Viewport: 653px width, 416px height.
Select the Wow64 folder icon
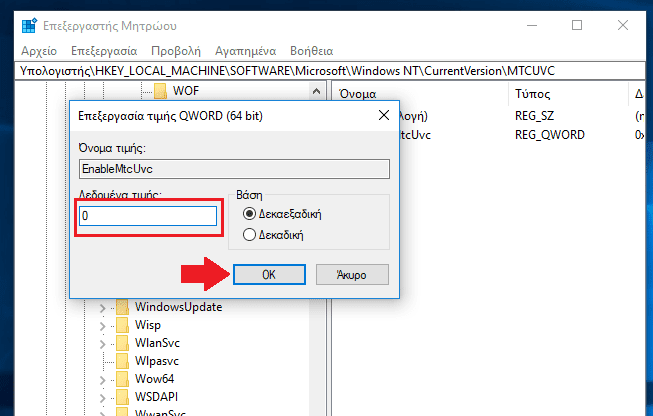pyautogui.click(x=122, y=379)
